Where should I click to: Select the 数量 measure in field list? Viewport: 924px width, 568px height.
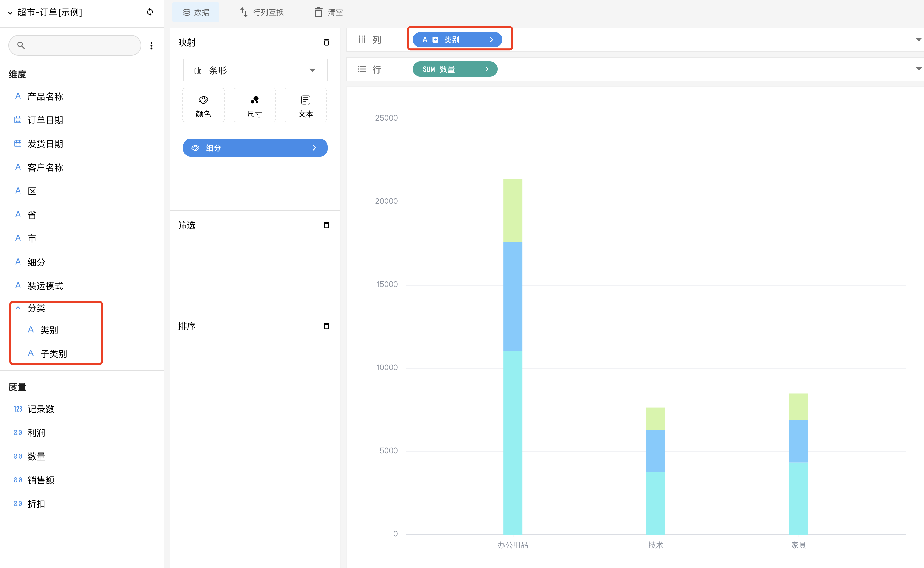point(36,456)
